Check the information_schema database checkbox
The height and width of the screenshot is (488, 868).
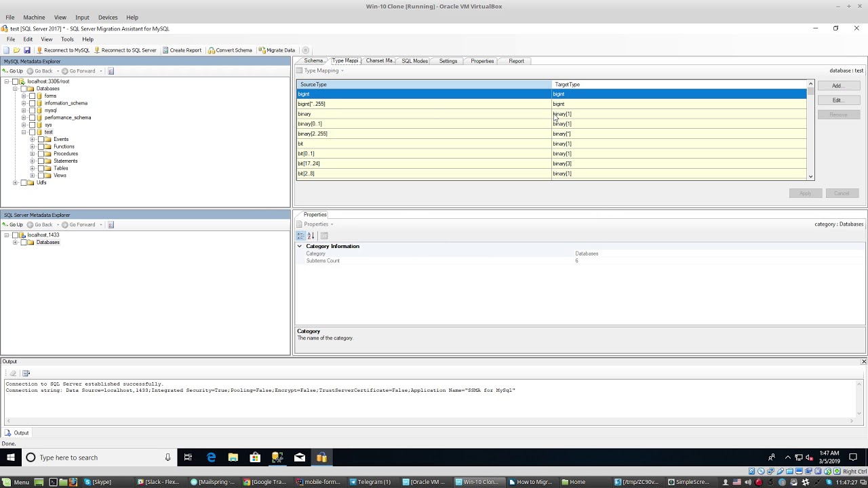32,103
